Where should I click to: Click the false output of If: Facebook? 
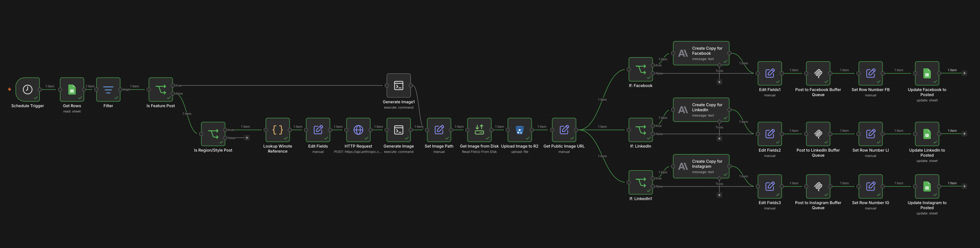[653, 73]
